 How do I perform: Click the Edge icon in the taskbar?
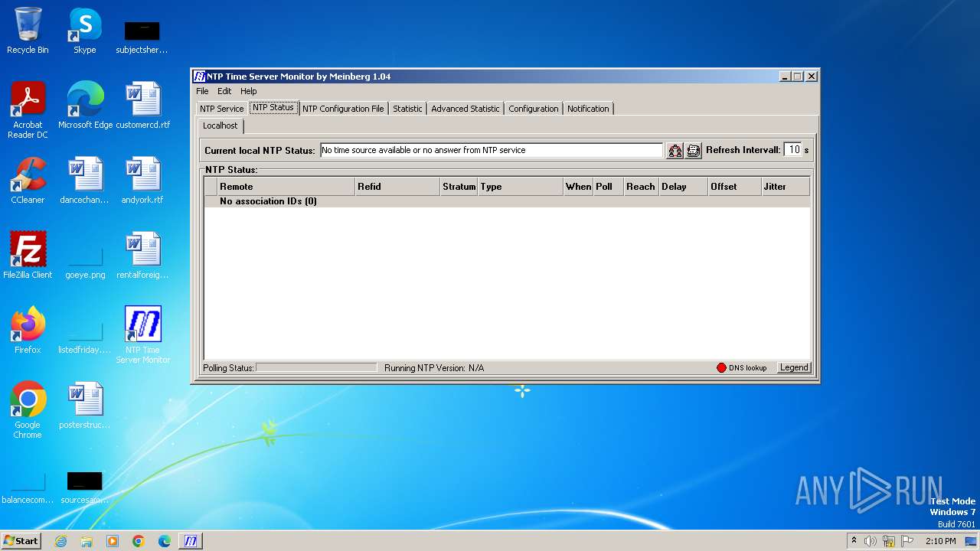(x=165, y=541)
